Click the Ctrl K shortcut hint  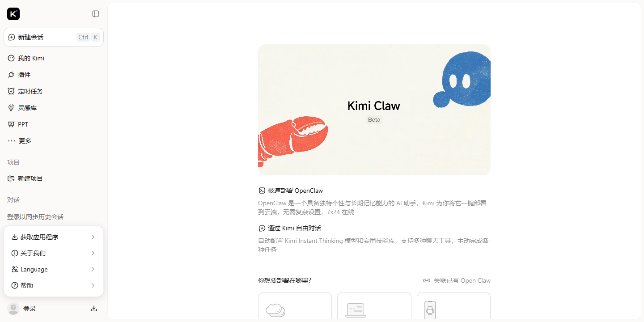tap(88, 37)
